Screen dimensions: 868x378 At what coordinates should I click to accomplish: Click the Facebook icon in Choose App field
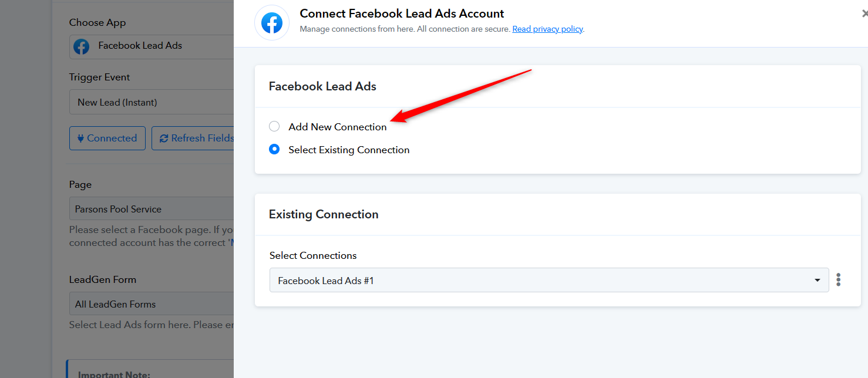point(82,46)
